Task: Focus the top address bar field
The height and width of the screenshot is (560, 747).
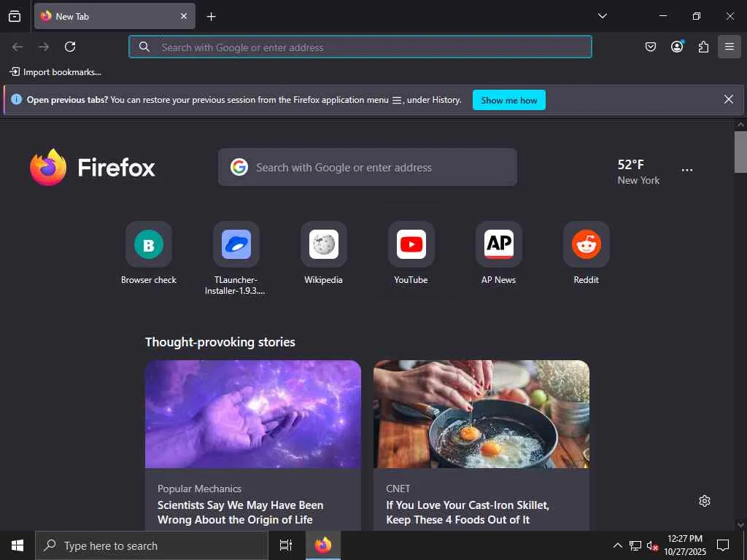Action: [360, 47]
